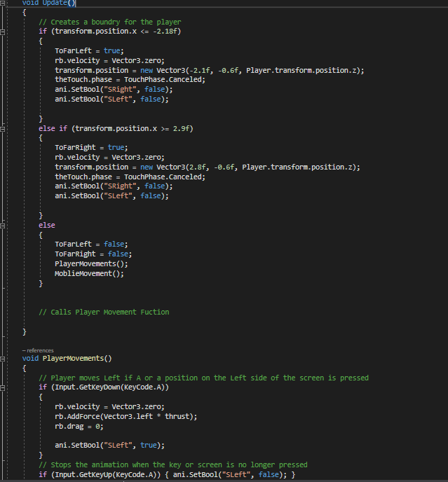Collapse the if position.x <= -2.18f block

coord(2,32)
